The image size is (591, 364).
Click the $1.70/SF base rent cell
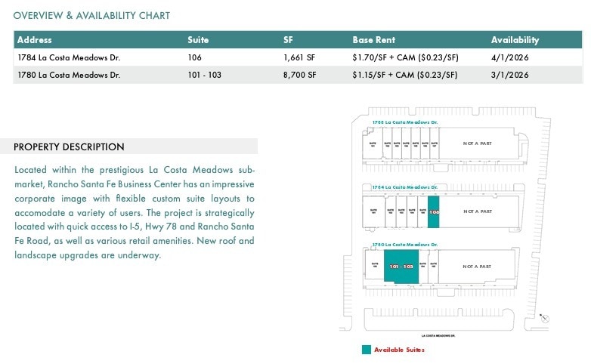coord(405,57)
